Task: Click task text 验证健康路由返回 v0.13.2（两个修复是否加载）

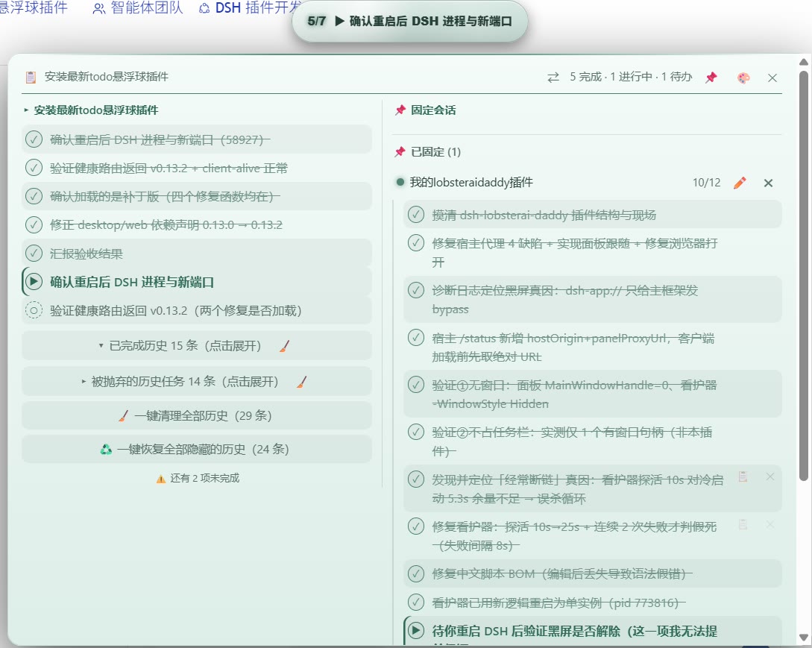Action: (x=175, y=310)
